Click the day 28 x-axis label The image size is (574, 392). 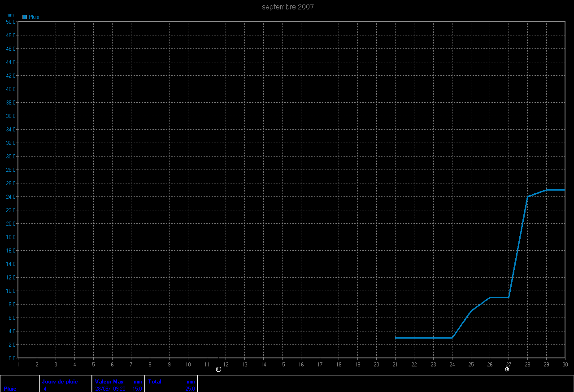[x=527, y=365]
